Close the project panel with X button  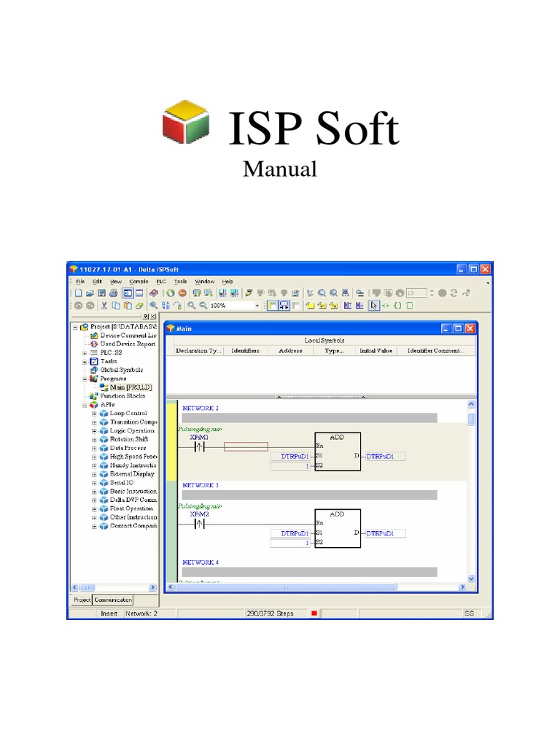(x=153, y=317)
